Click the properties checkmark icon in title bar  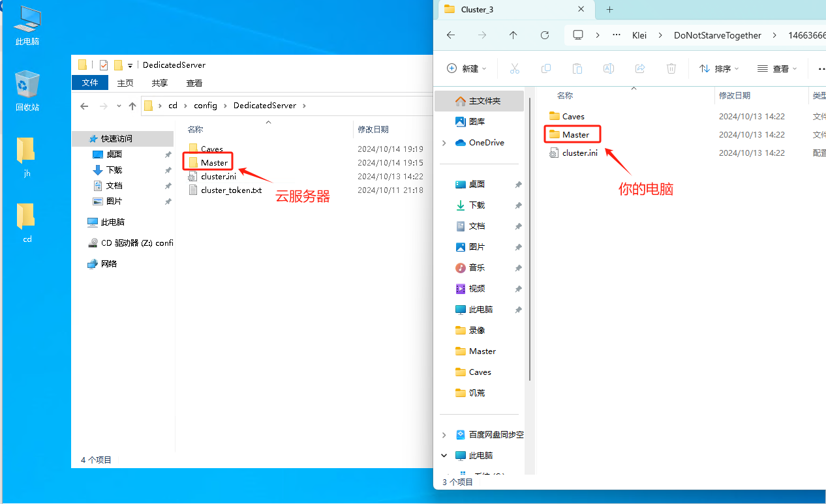tap(104, 65)
